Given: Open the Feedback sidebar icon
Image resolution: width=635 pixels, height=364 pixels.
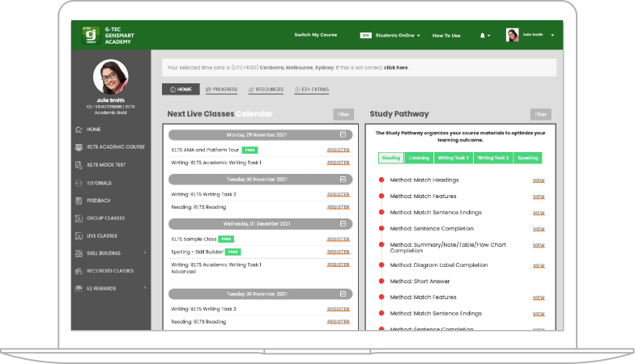Looking at the screenshot, I should pos(79,201).
